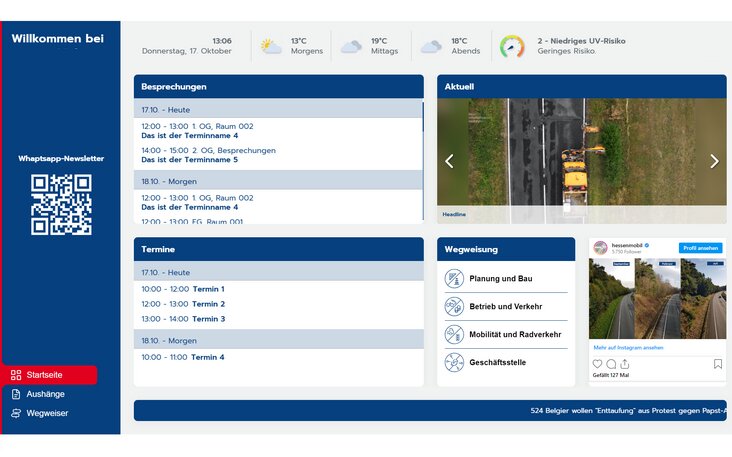Open Mehr auf Instagram ansehen link
Screen dimensions: 732x457
point(628,347)
